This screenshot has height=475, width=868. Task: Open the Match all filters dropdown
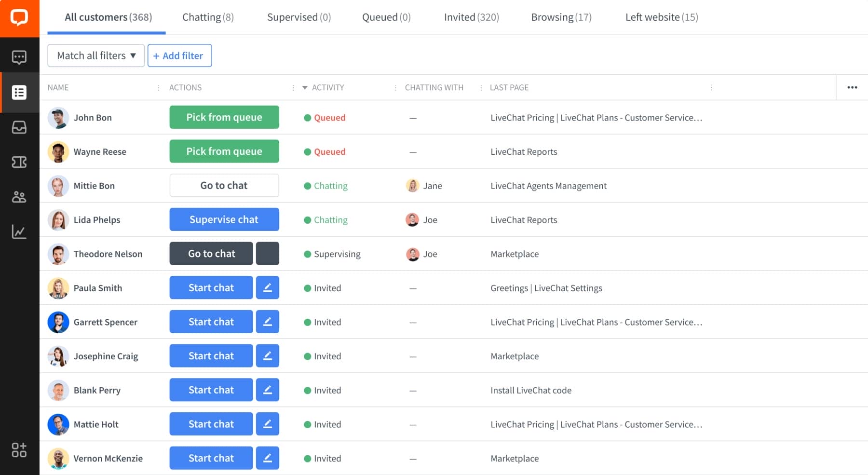[x=95, y=55]
